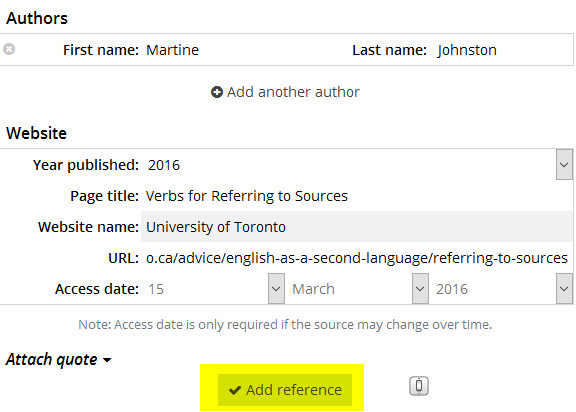Select the access day value 15

pyautogui.click(x=205, y=289)
